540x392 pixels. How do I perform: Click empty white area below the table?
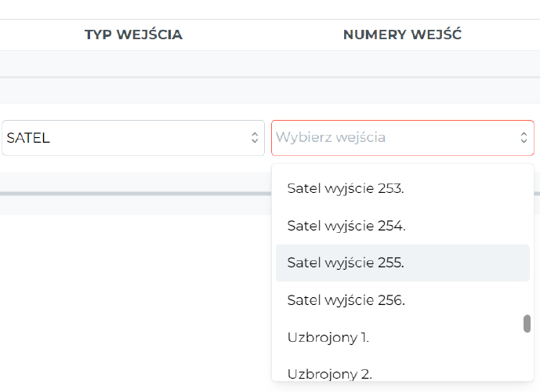pos(136,303)
